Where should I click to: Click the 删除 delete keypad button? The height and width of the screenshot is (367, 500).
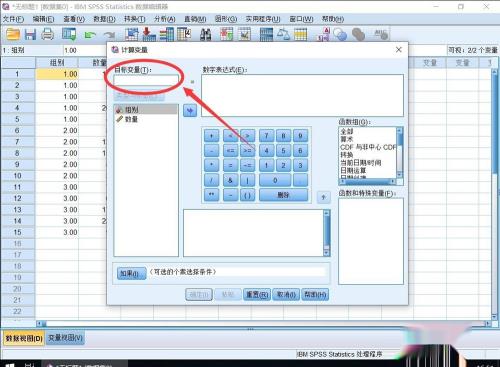click(283, 195)
